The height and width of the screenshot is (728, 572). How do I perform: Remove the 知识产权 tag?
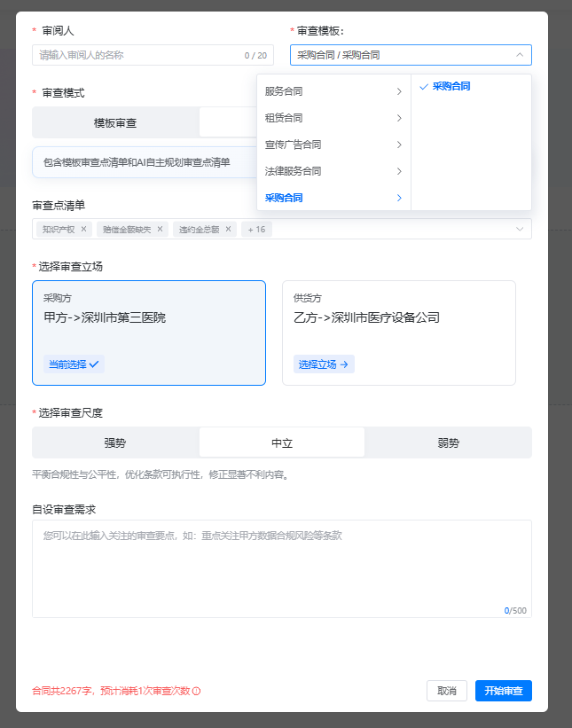click(x=84, y=229)
